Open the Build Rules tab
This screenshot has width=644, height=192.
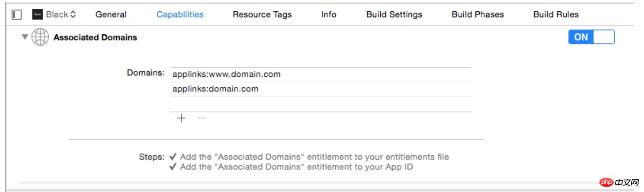tap(556, 15)
